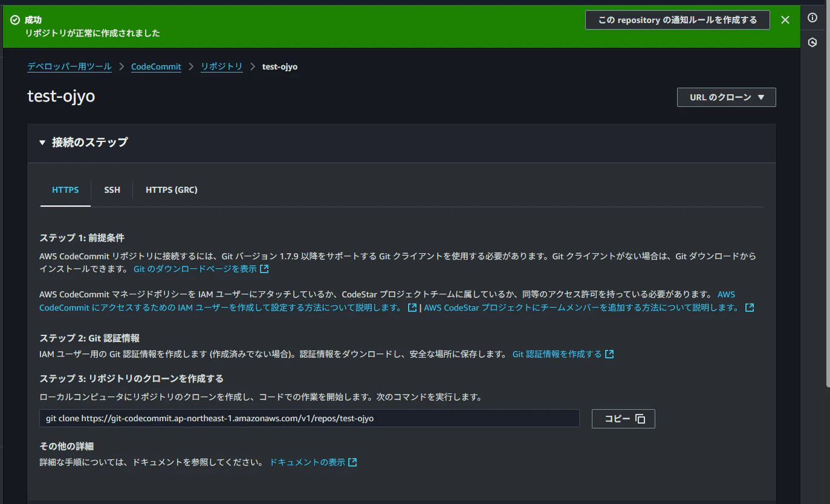Create a notification rule for this repository
The image size is (830, 504).
pos(676,19)
